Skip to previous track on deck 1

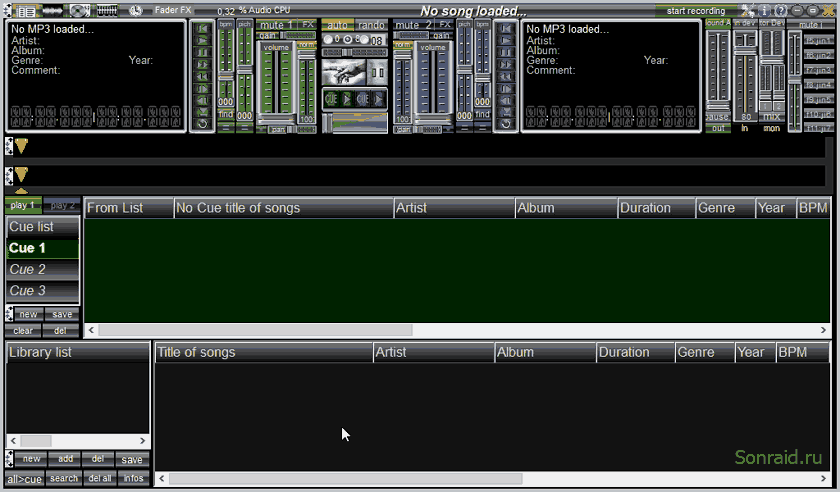coord(202,28)
